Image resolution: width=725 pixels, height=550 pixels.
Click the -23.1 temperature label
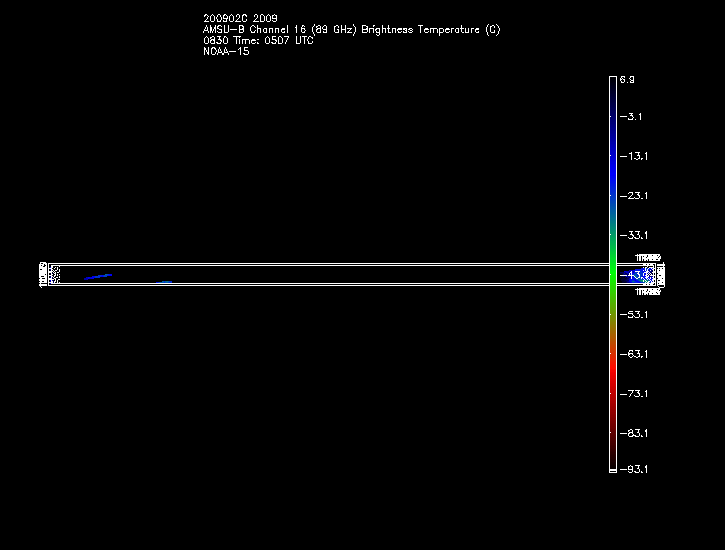633,196
